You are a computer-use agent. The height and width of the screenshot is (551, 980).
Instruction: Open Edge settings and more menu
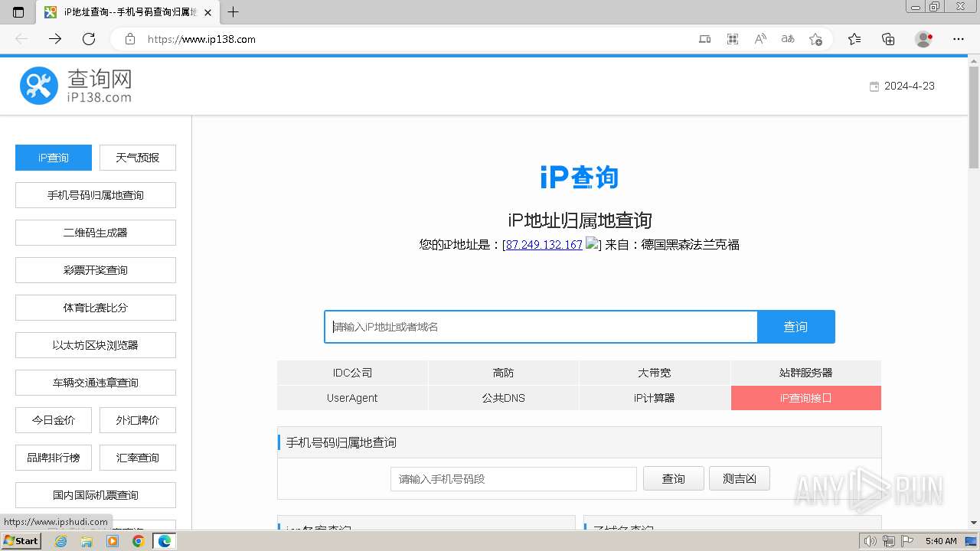959,39
